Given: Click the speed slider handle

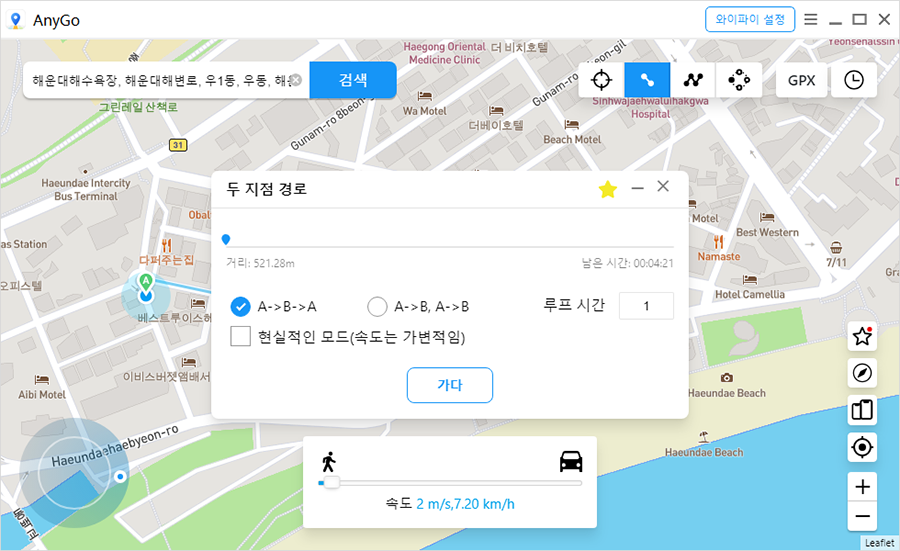Looking at the screenshot, I should 331,483.
